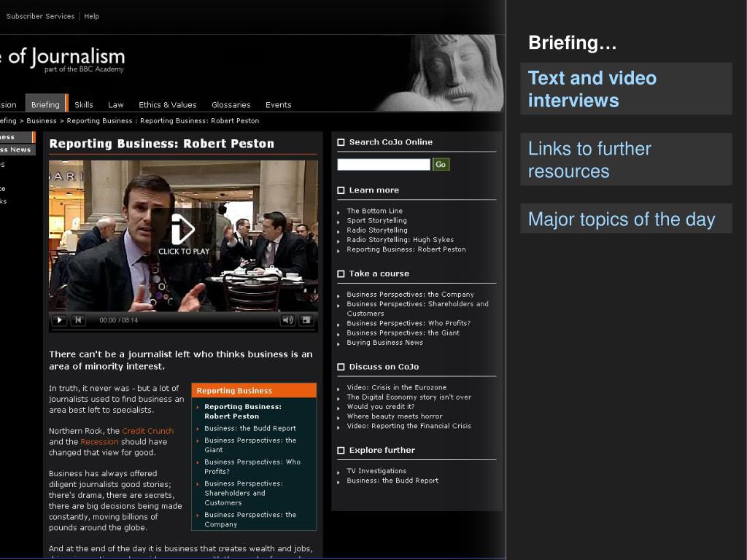The image size is (747, 560).
Task: Open the Buying Business News link
Action: (385, 343)
